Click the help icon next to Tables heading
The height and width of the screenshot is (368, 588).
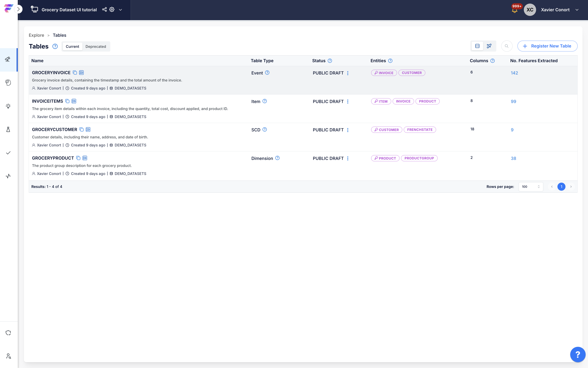pyautogui.click(x=55, y=46)
